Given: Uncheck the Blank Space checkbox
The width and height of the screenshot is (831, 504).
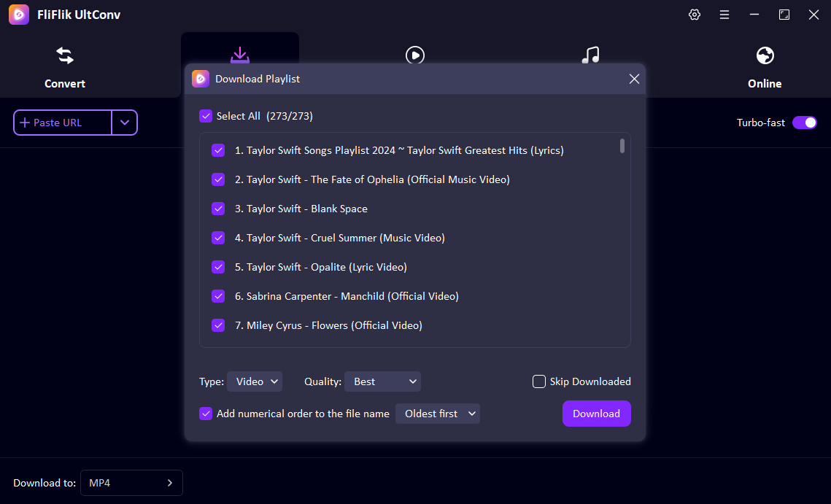Looking at the screenshot, I should pyautogui.click(x=218, y=209).
